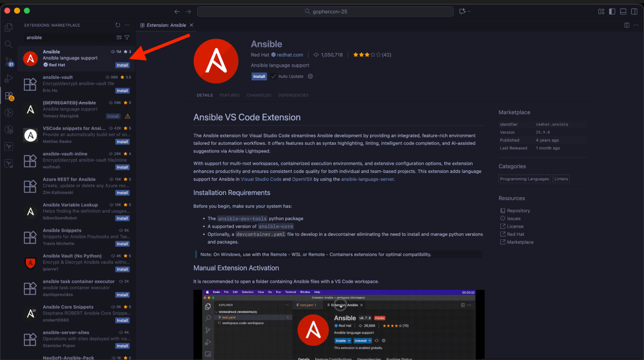
Task: Open the Extensions view in activity bar
Action: [x=9, y=96]
